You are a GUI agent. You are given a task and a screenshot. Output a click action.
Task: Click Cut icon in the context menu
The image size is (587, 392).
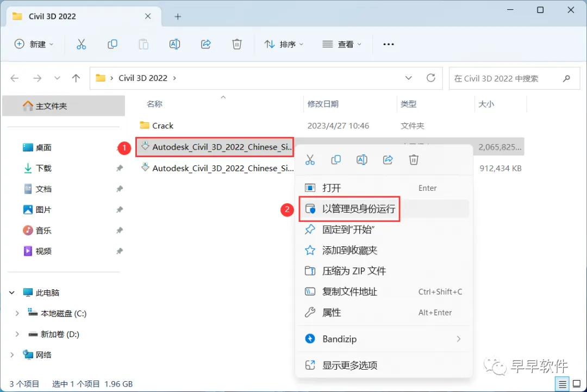310,160
